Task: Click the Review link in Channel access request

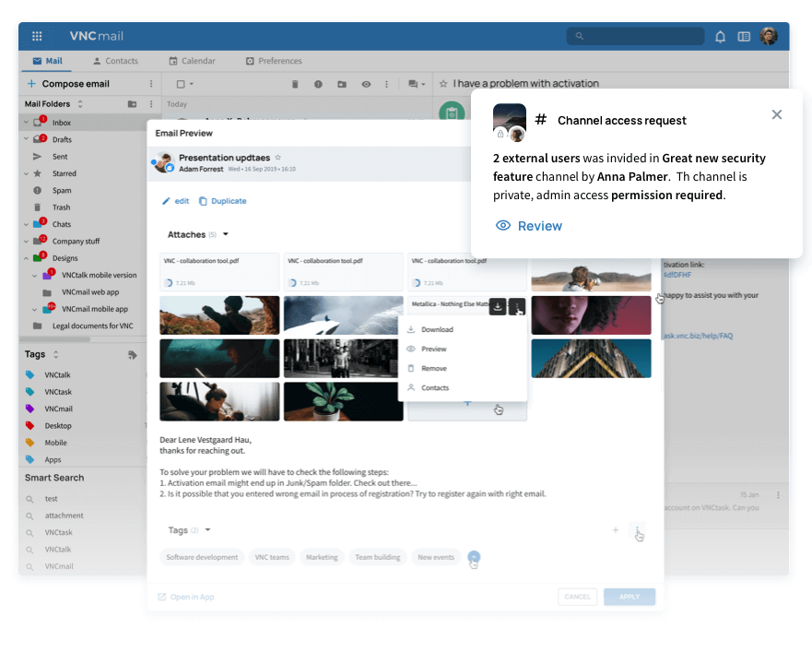Action: pos(538,226)
